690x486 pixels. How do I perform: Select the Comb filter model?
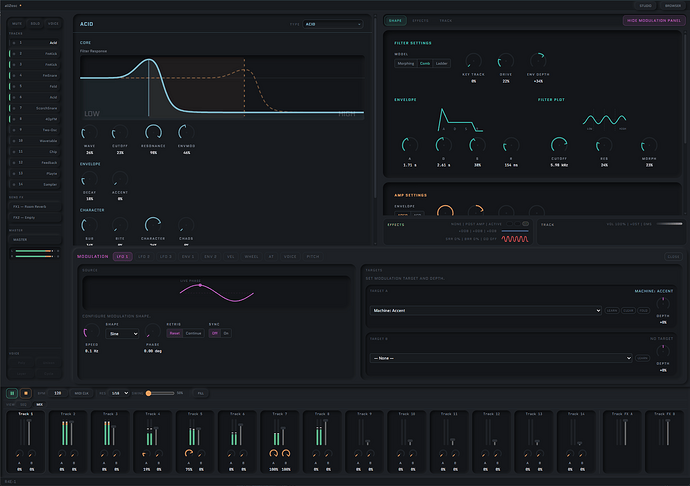tap(425, 63)
